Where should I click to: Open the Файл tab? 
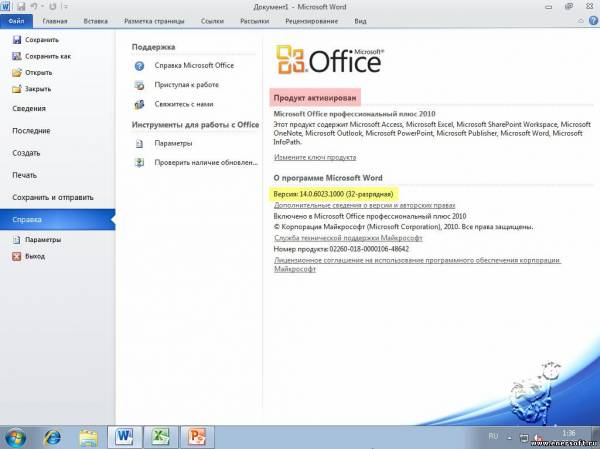[x=16, y=21]
